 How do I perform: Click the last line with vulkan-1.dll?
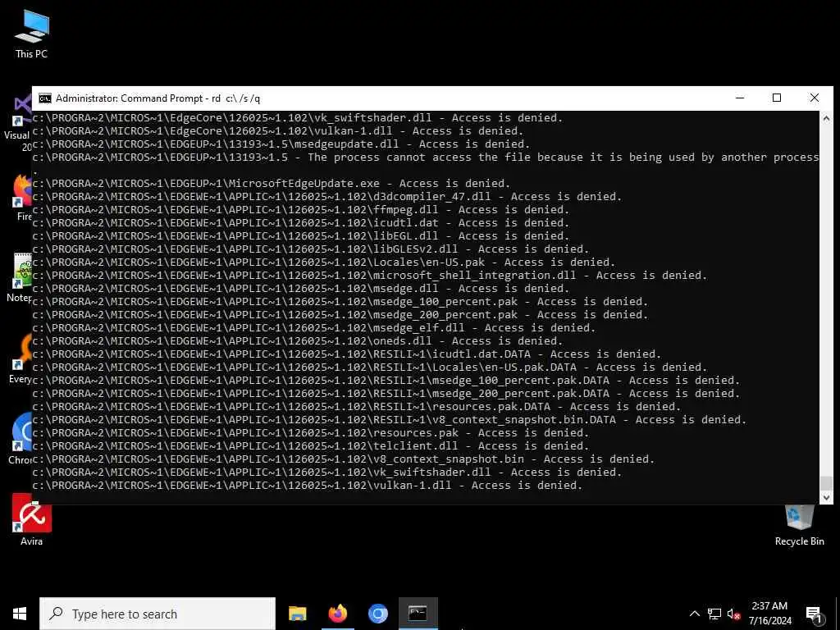coord(307,486)
